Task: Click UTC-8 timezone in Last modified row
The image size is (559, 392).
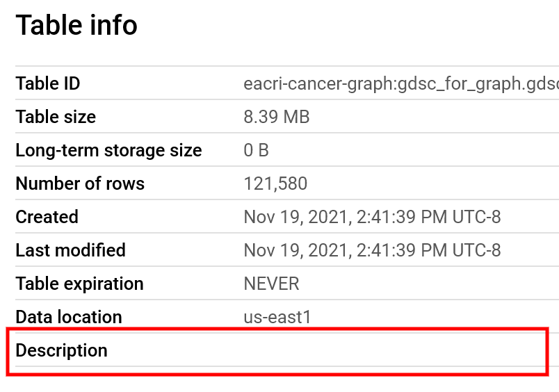Action: pos(476,251)
